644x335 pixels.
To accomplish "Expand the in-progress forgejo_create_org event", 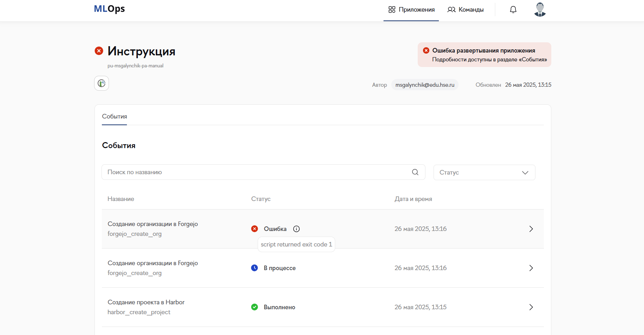I will 531,268.
